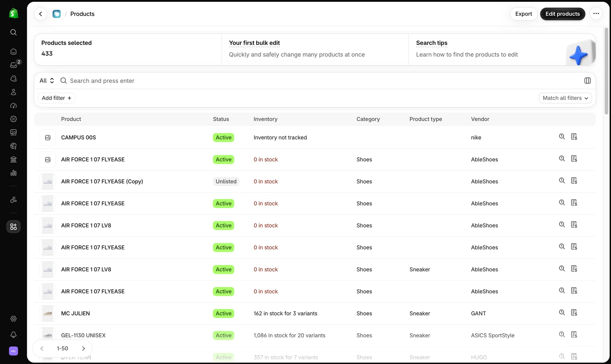Open the Apps grid icon in sidebar

(x=14, y=227)
